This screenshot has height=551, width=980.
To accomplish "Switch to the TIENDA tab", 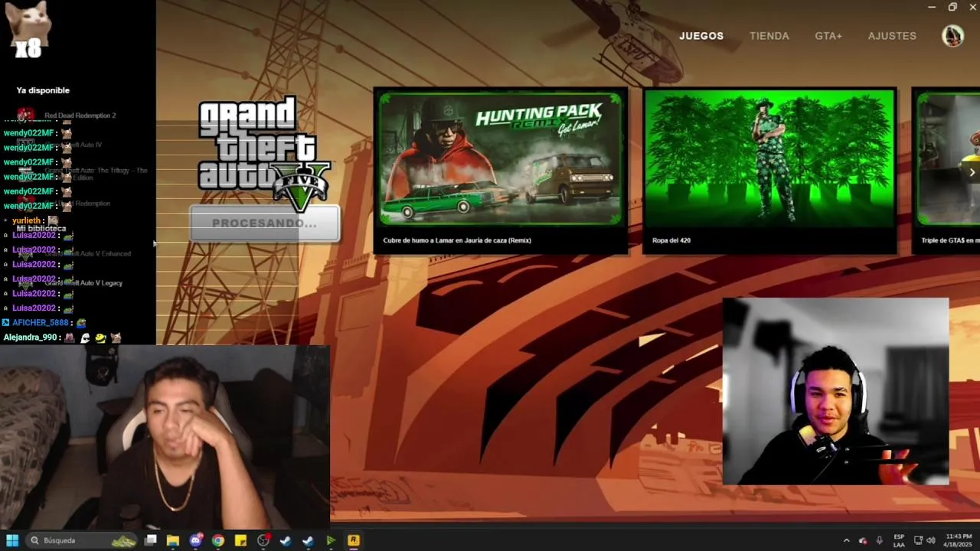I will click(769, 36).
